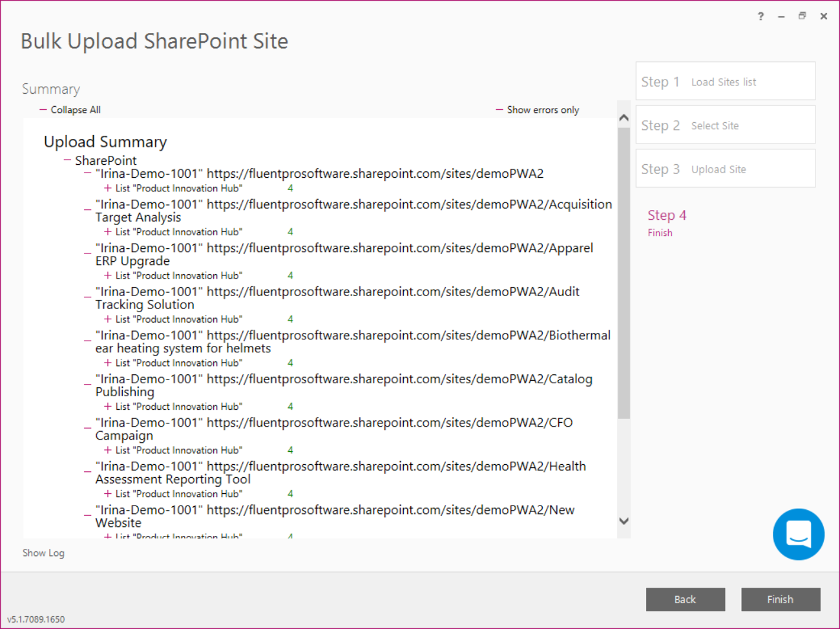This screenshot has height=629, width=840.
Task: Click the Finish button
Action: point(781,599)
